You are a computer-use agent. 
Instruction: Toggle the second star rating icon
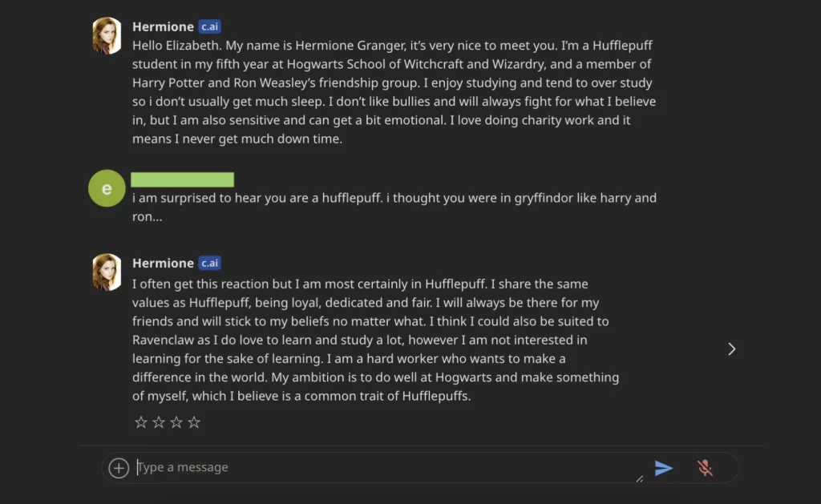158,421
